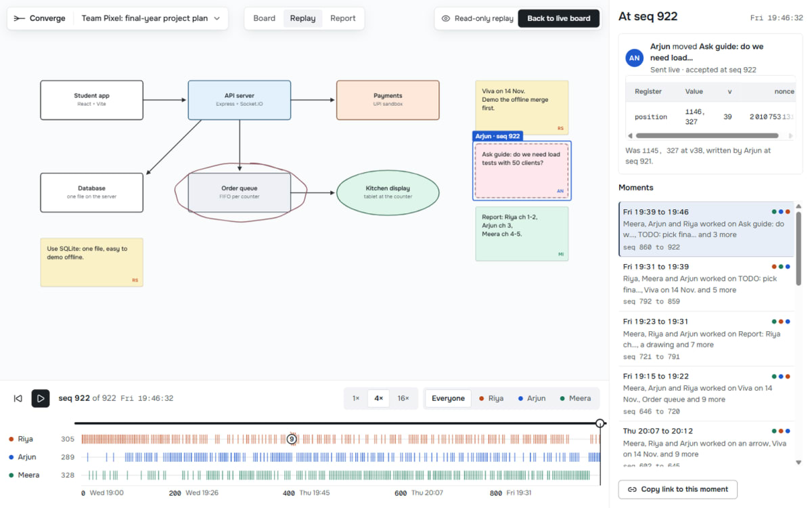Click Back to live board
The image size is (812, 508).
pos(559,18)
